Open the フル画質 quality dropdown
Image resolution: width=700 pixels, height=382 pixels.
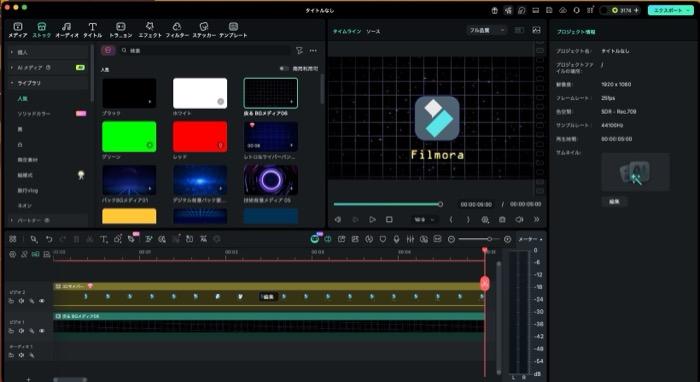(x=486, y=30)
